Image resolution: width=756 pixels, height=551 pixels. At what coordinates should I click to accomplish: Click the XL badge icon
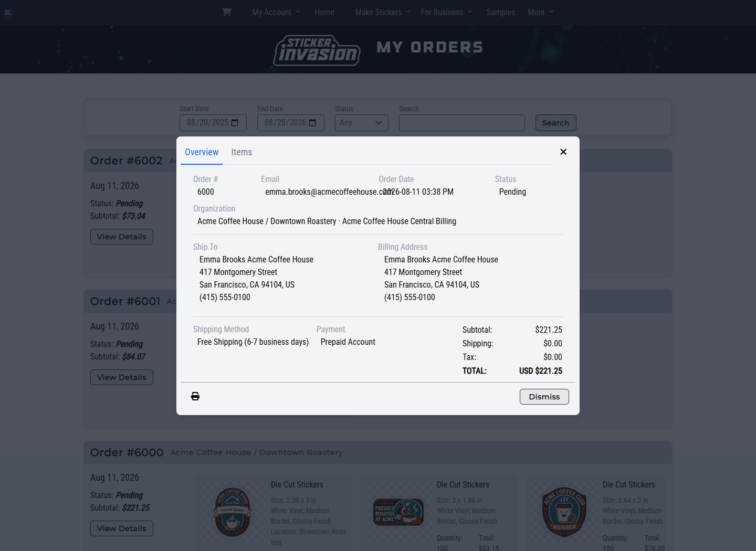point(8,13)
